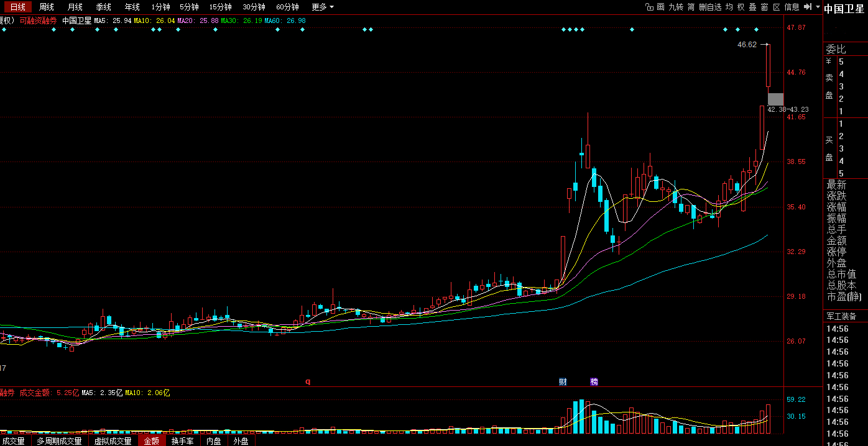Open the 信息 information menu
Screen dimensions: 868x446
pyautogui.click(x=792, y=7)
